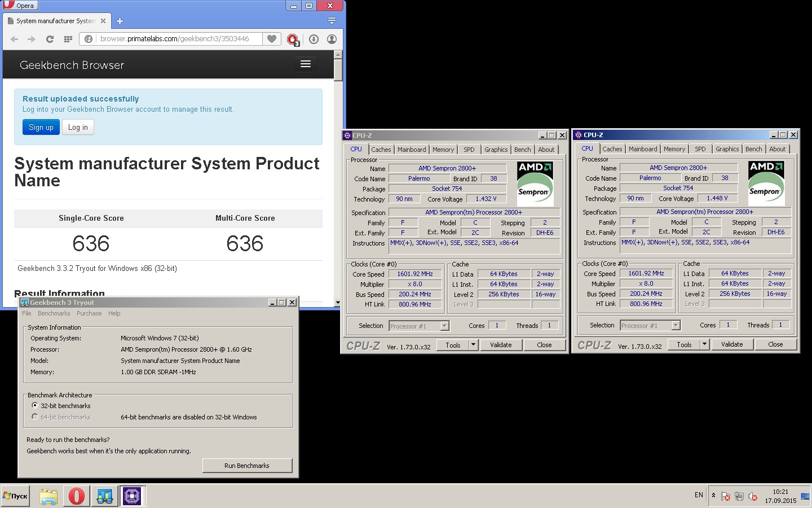Open Memory tab in left CPU-Z
This screenshot has height=508, width=812.
pos(443,150)
